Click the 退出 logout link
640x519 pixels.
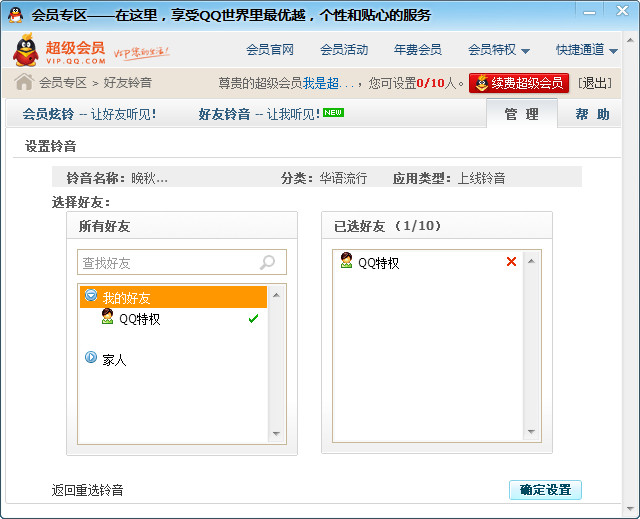595,83
